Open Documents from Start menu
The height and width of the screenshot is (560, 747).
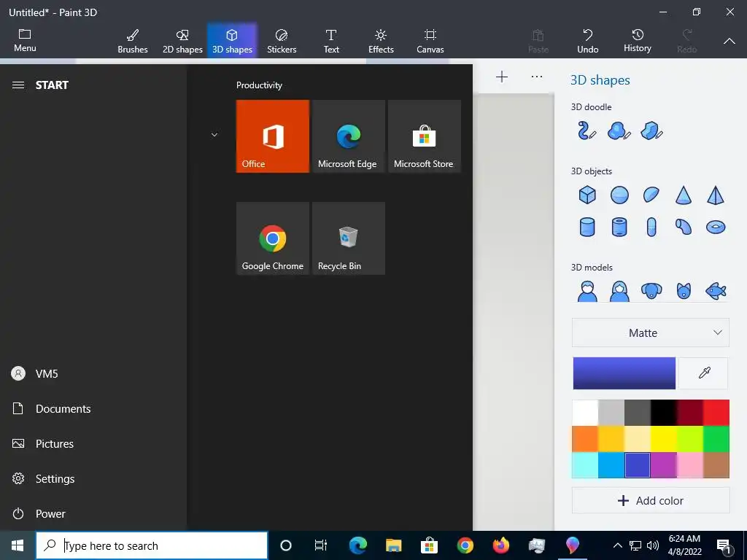click(x=93, y=408)
